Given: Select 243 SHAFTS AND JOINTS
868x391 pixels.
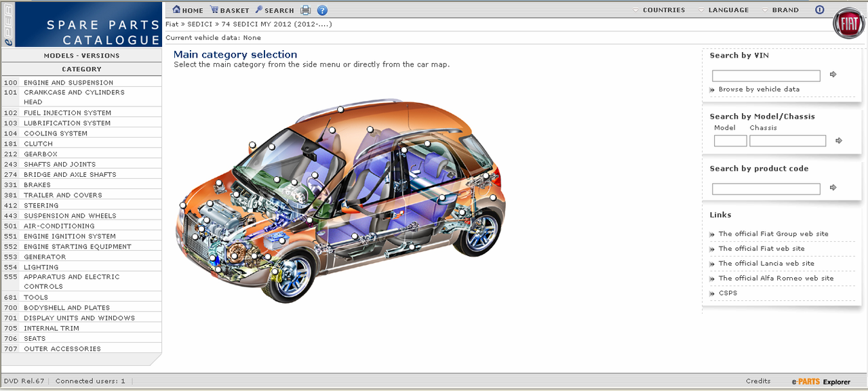Looking at the screenshot, I should 81,164.
